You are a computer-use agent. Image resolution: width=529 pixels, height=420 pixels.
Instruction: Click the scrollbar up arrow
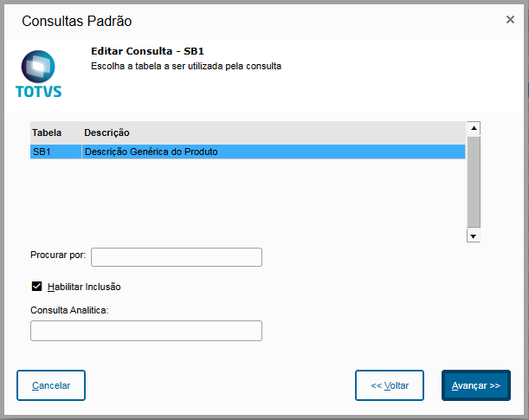click(474, 128)
